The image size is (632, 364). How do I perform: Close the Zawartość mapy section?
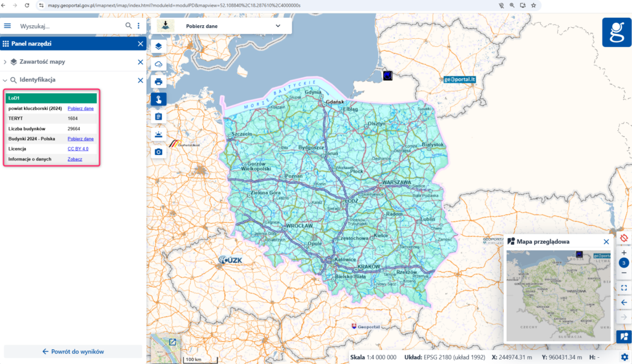click(x=140, y=62)
